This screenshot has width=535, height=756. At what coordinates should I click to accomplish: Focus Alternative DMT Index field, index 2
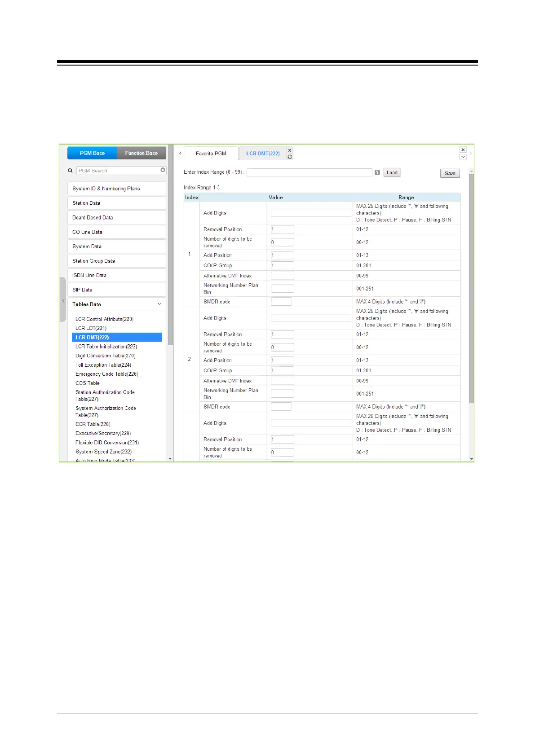(x=283, y=381)
